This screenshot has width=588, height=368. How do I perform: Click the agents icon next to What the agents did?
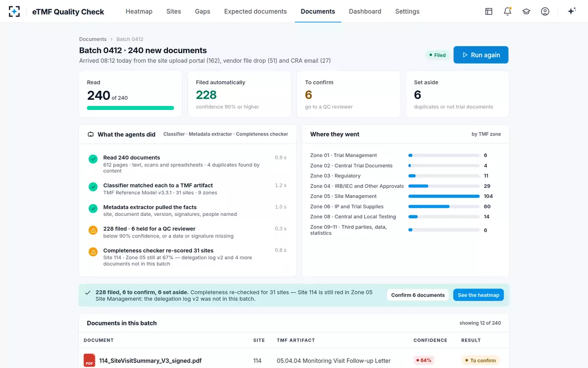coord(91,134)
